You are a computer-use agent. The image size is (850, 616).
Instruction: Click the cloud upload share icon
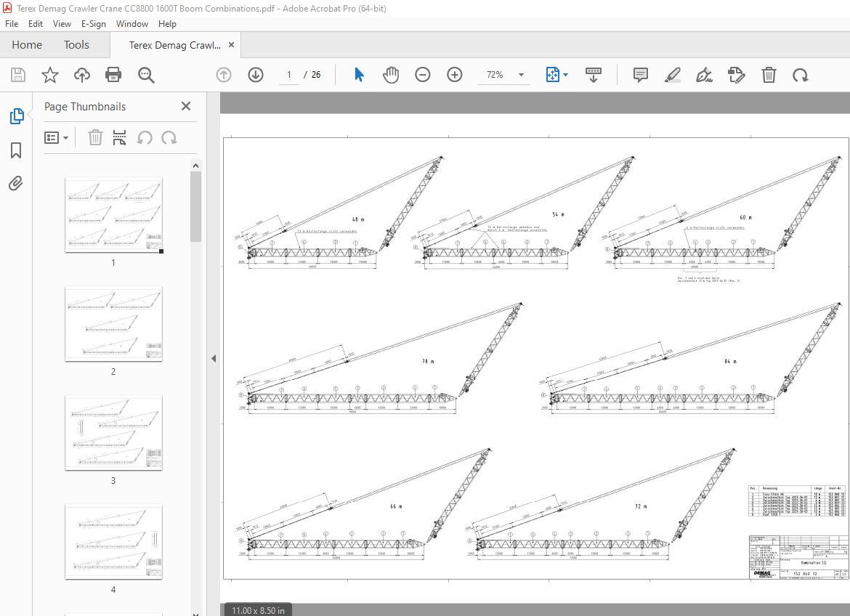click(x=82, y=75)
